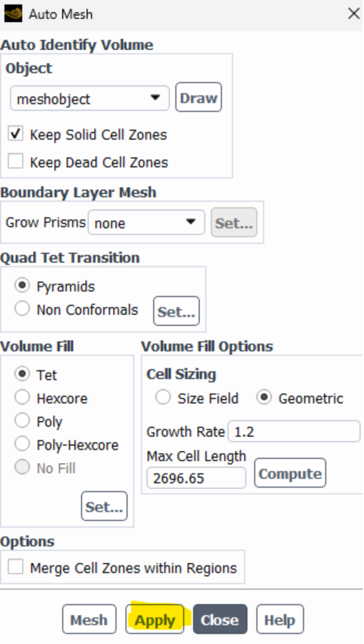
Task: Enable Keep Dead Cell Zones checkbox
Action: point(16,162)
